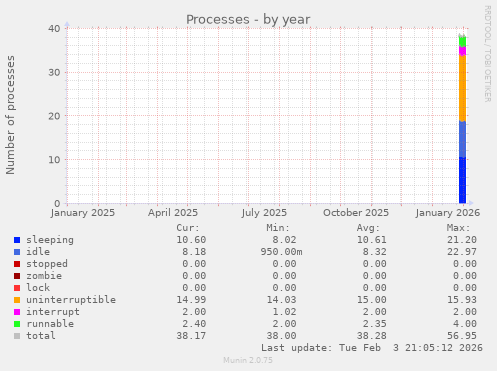Select the 'zombie' legend label
This screenshot has height=371, width=497.
click(44, 276)
